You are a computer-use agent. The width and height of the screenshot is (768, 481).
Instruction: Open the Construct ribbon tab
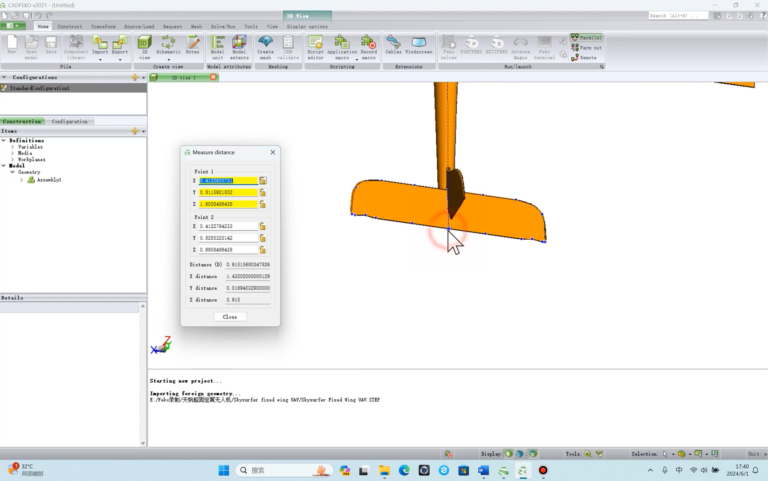[70, 26]
